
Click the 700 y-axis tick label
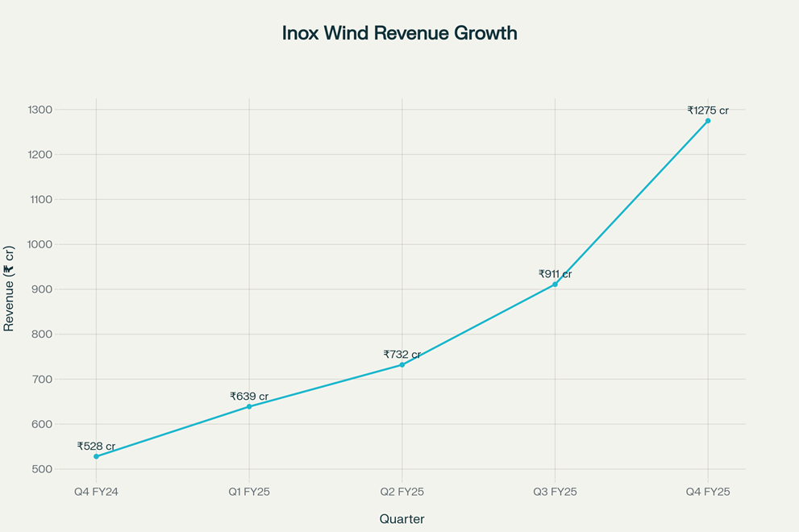(x=42, y=380)
